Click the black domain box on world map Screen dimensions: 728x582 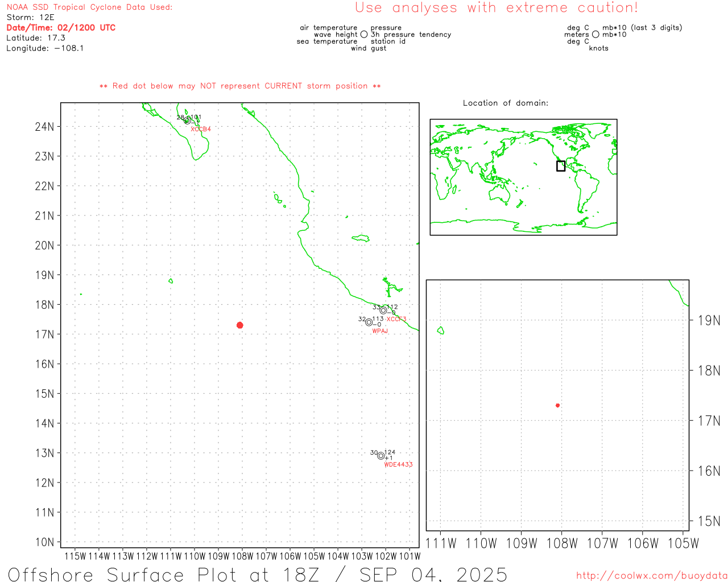(x=561, y=166)
